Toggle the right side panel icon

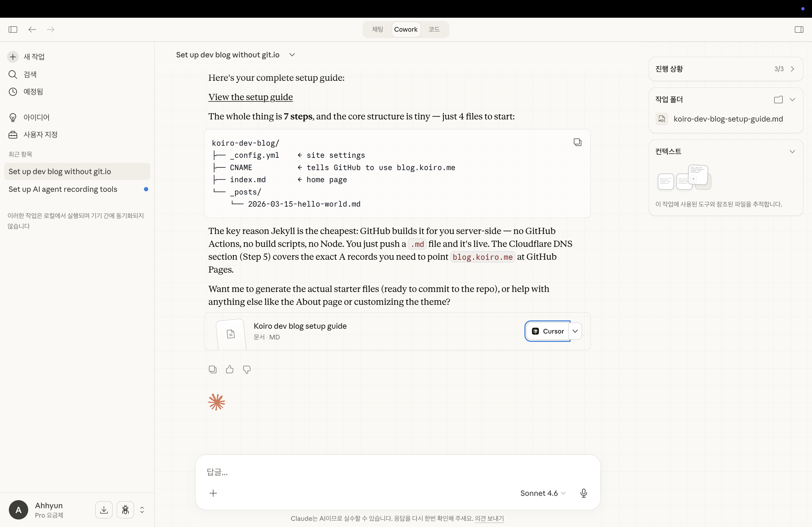pos(799,29)
